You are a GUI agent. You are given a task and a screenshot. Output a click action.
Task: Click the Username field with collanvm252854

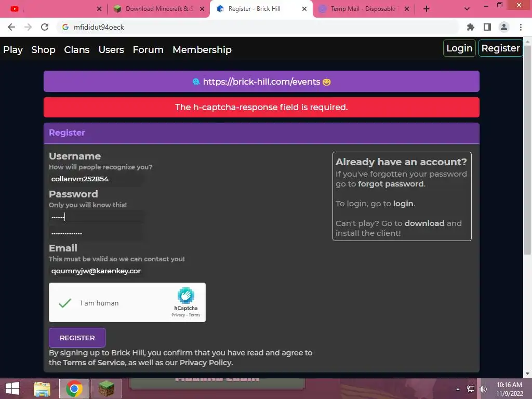point(96,179)
